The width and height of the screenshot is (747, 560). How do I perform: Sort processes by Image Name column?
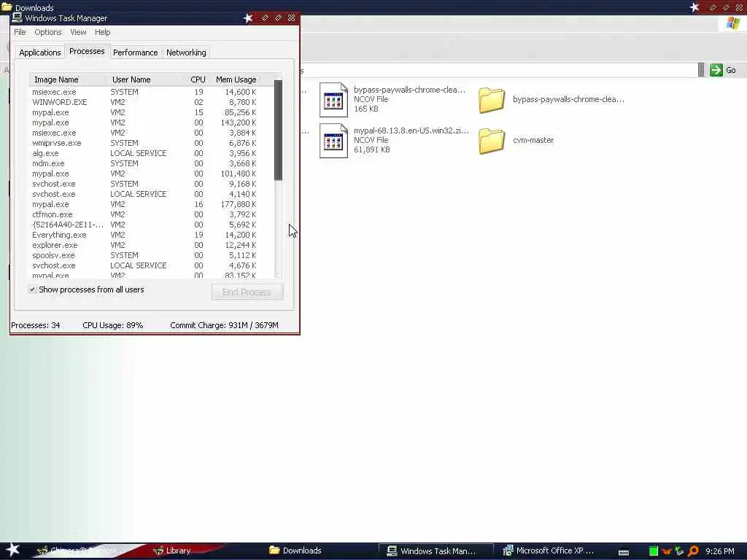pos(68,79)
